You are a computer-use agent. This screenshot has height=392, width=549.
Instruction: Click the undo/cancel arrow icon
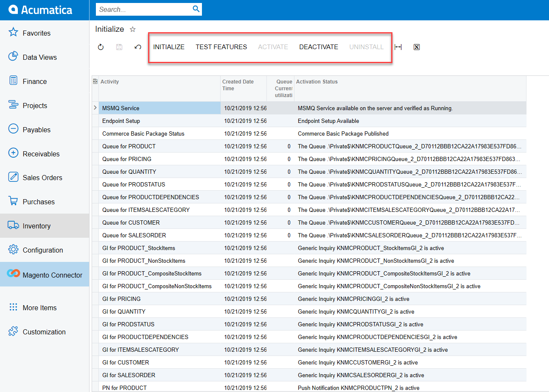pos(138,47)
